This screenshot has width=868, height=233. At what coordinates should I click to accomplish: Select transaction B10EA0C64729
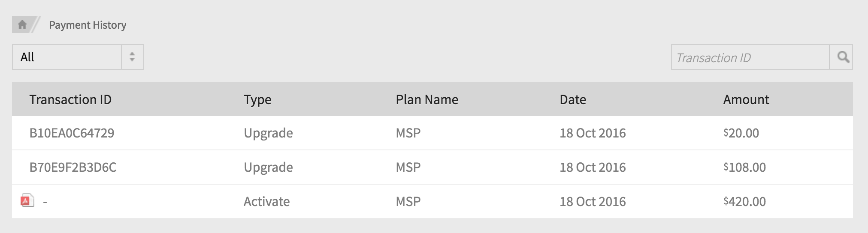72,133
